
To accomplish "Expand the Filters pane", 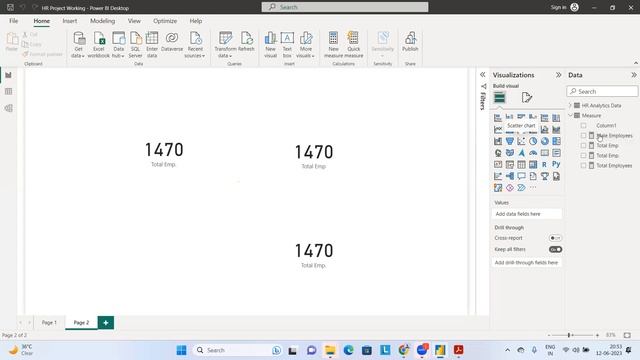I will click(x=482, y=75).
